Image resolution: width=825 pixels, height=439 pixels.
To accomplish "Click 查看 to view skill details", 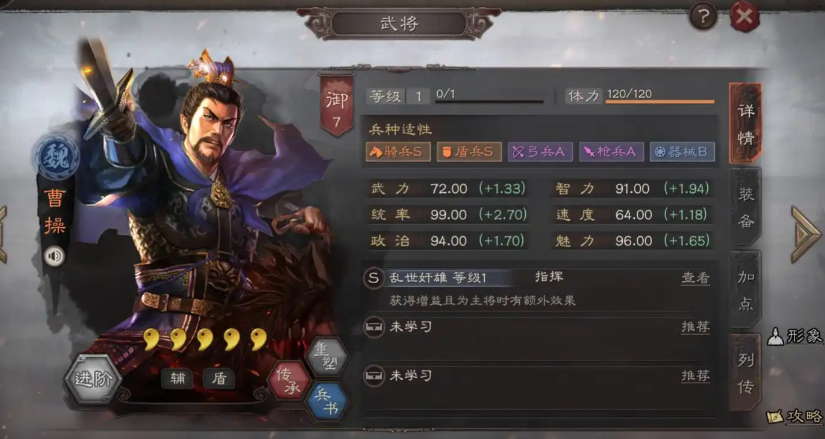I will point(696,278).
